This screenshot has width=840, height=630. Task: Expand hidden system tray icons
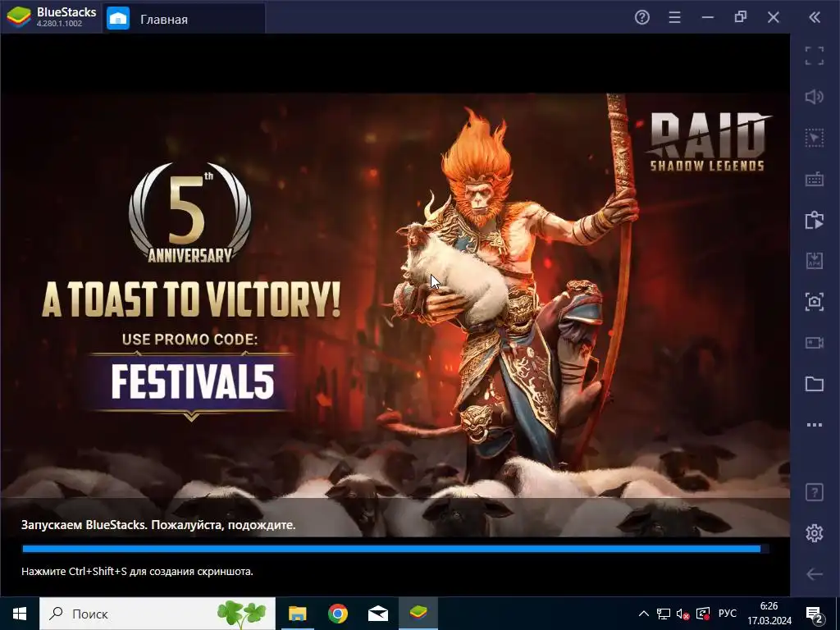(644, 614)
